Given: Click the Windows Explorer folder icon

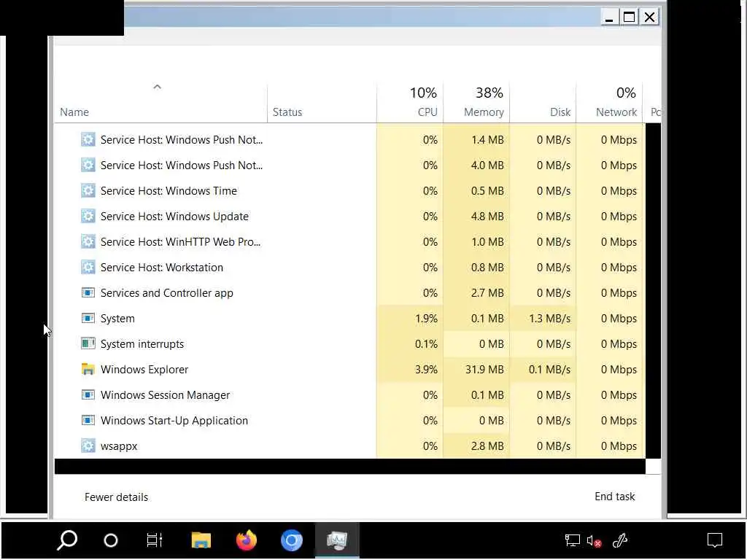Looking at the screenshot, I should coord(88,369).
